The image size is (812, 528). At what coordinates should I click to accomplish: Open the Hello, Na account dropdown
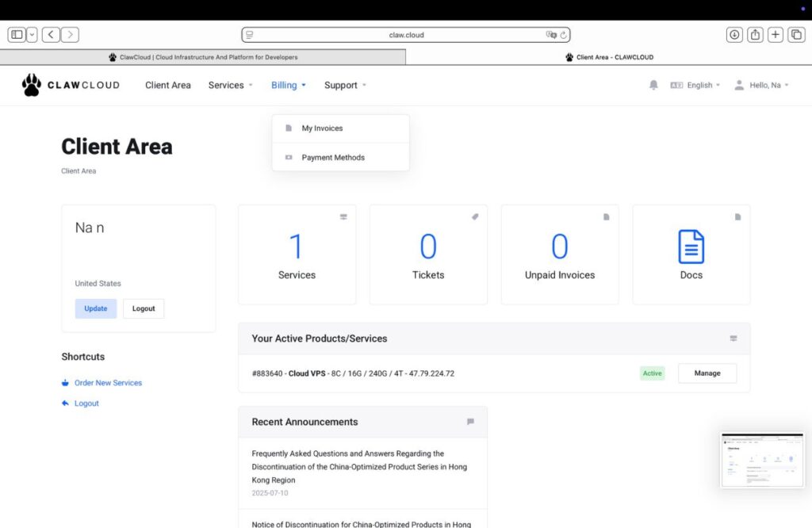click(x=761, y=85)
